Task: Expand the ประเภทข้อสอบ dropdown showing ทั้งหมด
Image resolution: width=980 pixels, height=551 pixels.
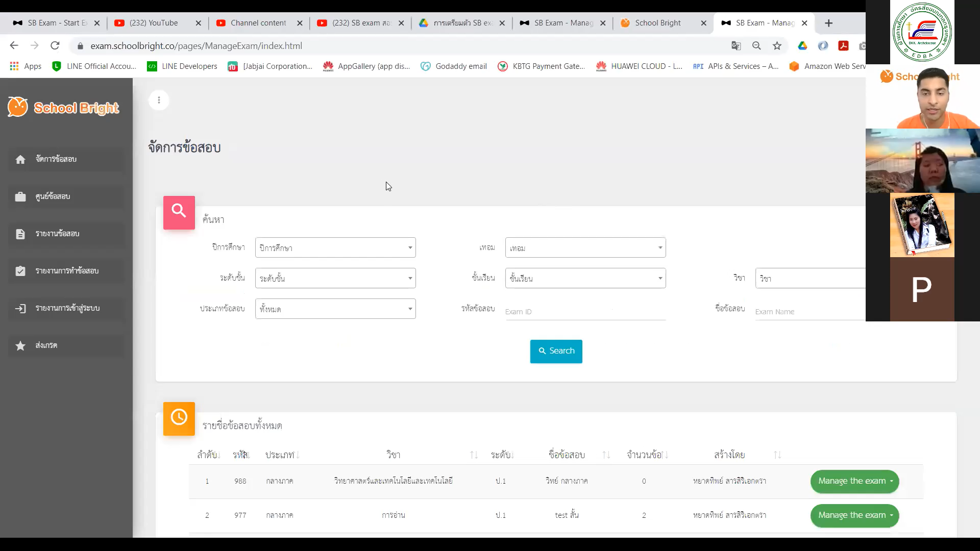Action: click(x=335, y=309)
